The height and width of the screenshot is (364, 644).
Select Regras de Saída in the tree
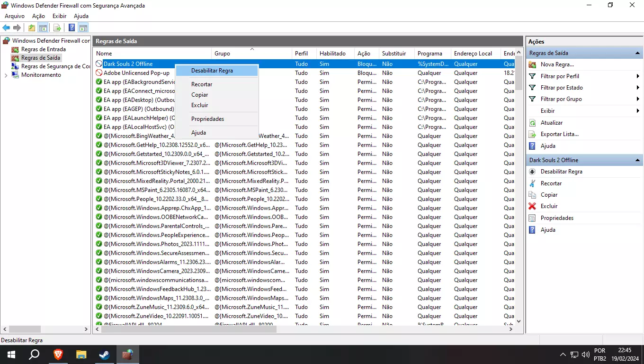pyautogui.click(x=41, y=58)
